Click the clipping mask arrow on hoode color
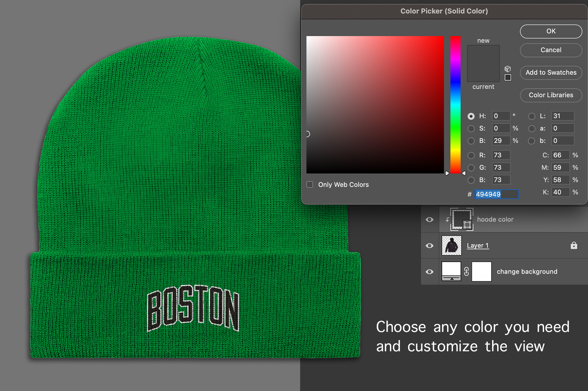 pyautogui.click(x=447, y=219)
